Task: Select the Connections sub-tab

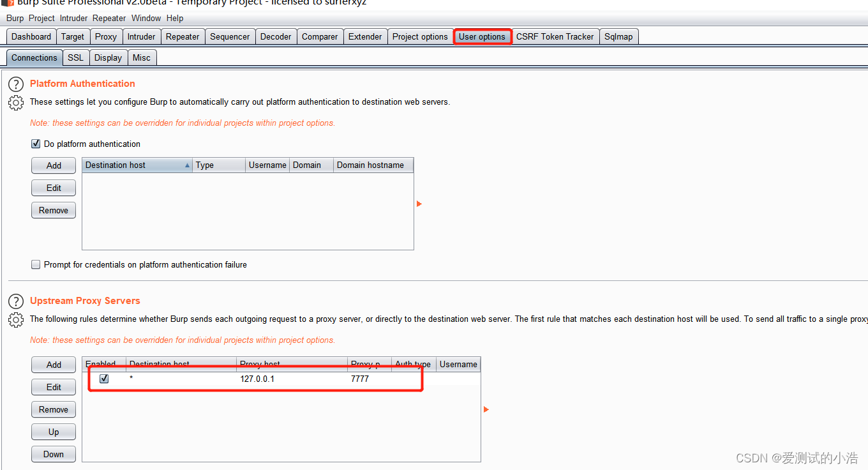Action: [34, 57]
